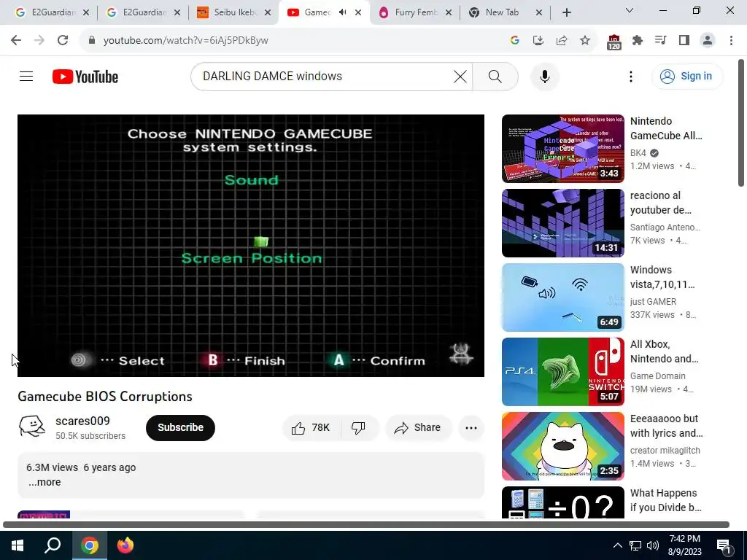This screenshot has width=747, height=560.
Task: Click the Share button
Action: pos(418,427)
